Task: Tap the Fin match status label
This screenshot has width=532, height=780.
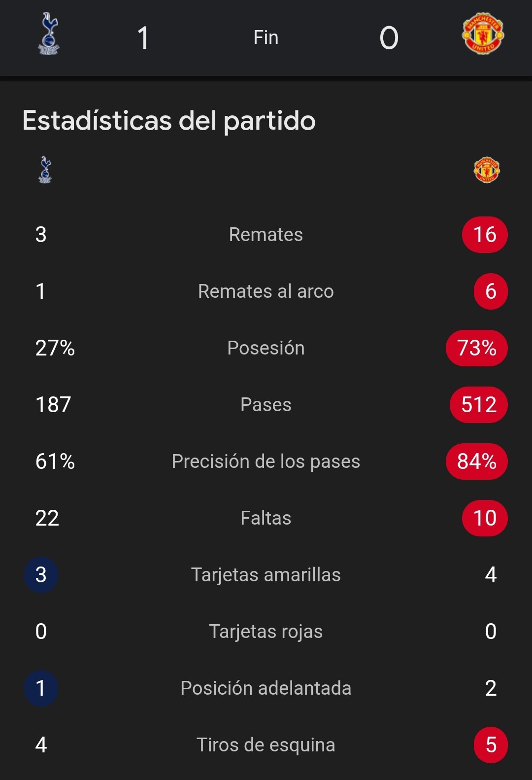Action: point(266,37)
